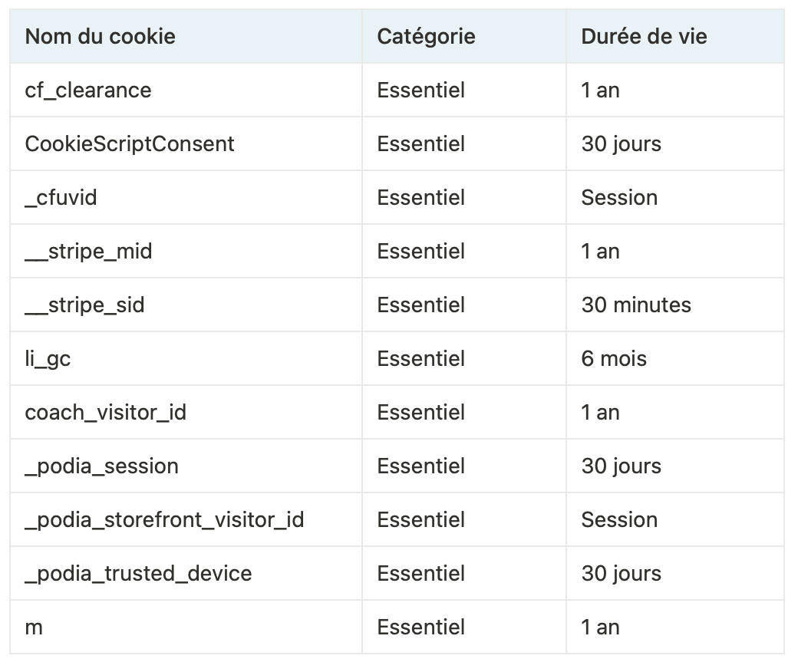Click the "Essentiel" category for li_gc
798x672 pixels.
[420, 358]
